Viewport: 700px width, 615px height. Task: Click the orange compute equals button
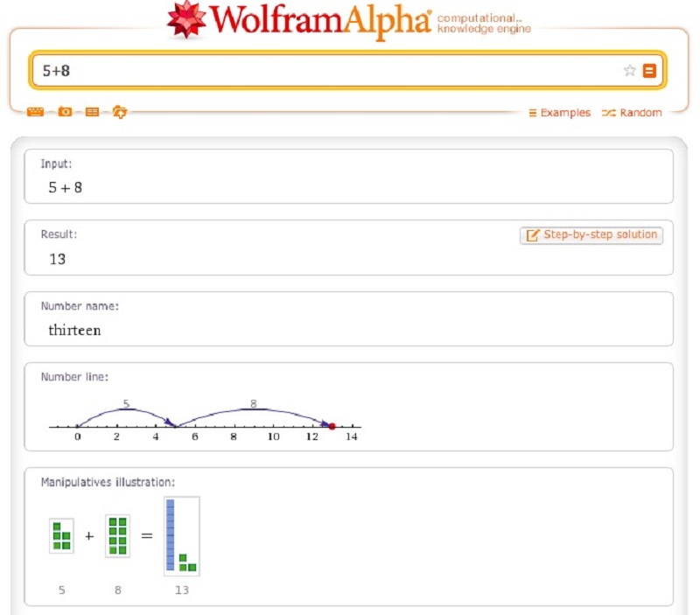[649, 71]
